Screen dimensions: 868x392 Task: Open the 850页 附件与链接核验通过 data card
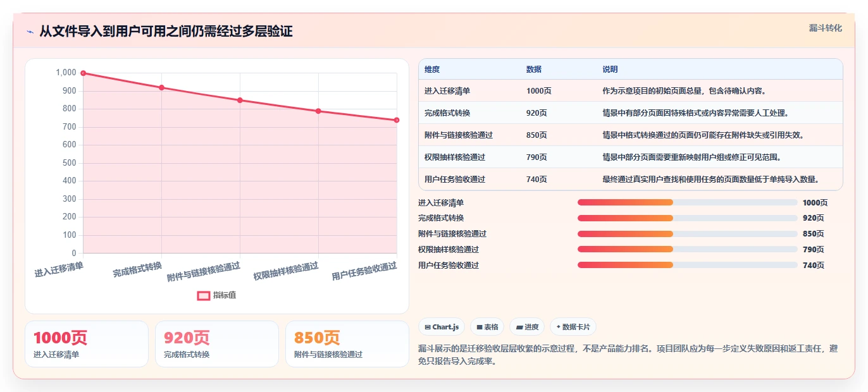pos(347,344)
